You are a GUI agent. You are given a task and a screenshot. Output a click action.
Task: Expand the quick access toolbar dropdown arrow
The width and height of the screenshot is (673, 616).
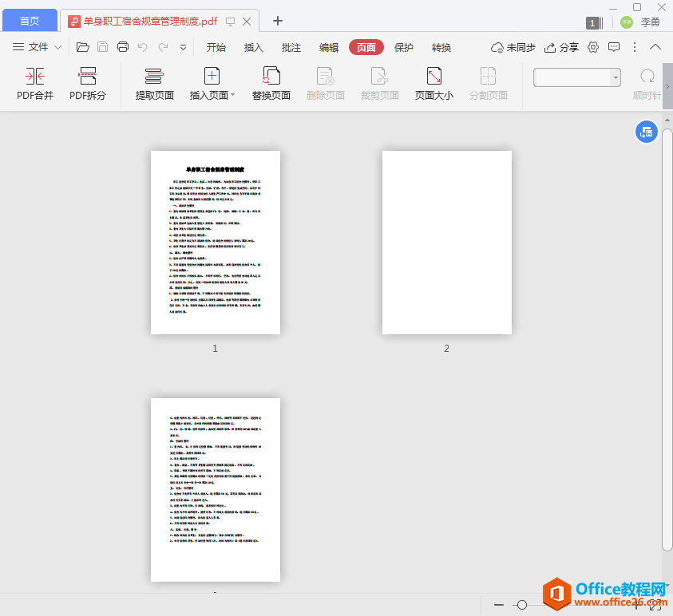183,47
